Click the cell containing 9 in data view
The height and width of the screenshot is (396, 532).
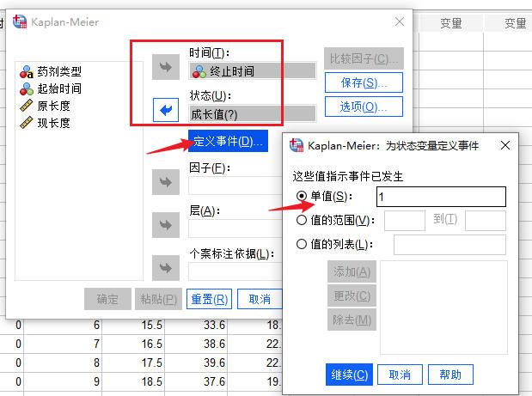click(63, 381)
